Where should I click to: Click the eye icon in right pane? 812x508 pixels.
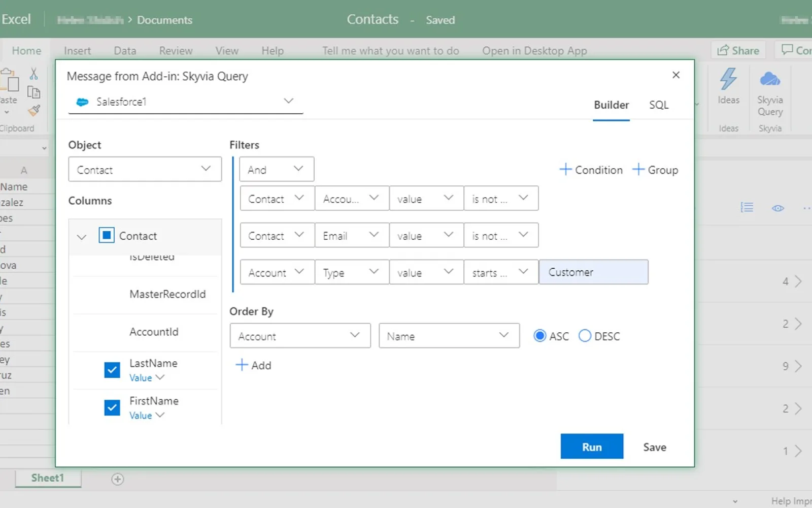[x=777, y=208]
